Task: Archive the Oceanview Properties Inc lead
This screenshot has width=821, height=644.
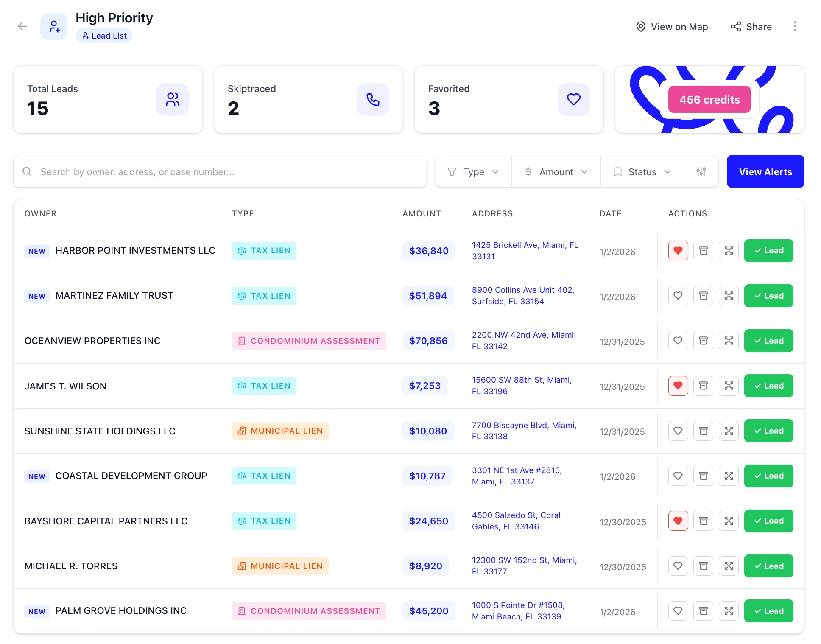Action: coord(703,341)
